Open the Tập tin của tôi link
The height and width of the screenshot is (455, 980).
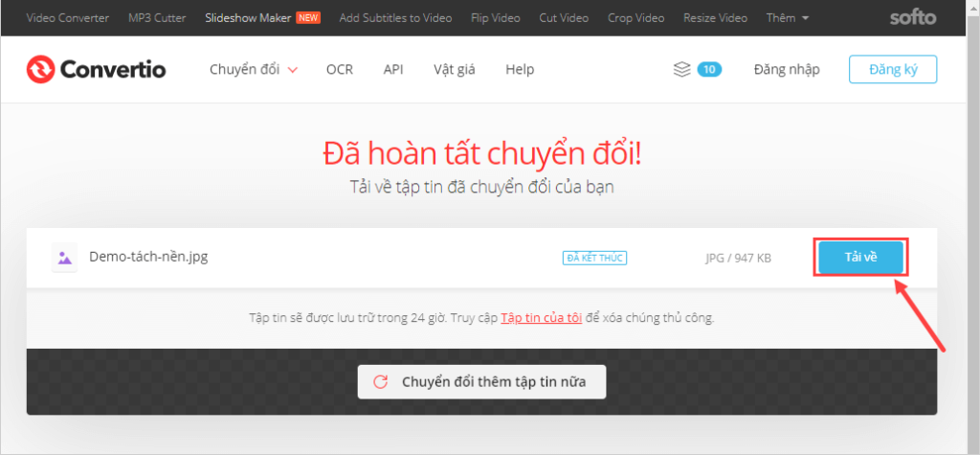tap(541, 317)
